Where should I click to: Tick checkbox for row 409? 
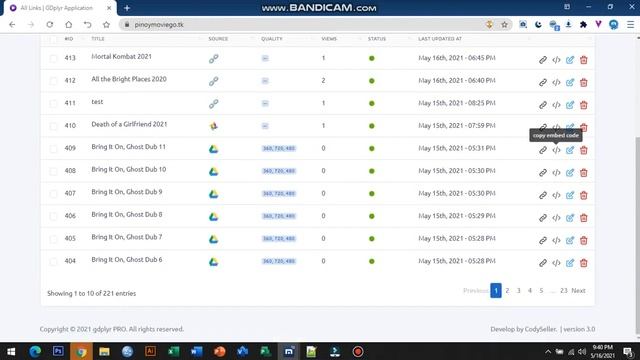click(x=53, y=149)
